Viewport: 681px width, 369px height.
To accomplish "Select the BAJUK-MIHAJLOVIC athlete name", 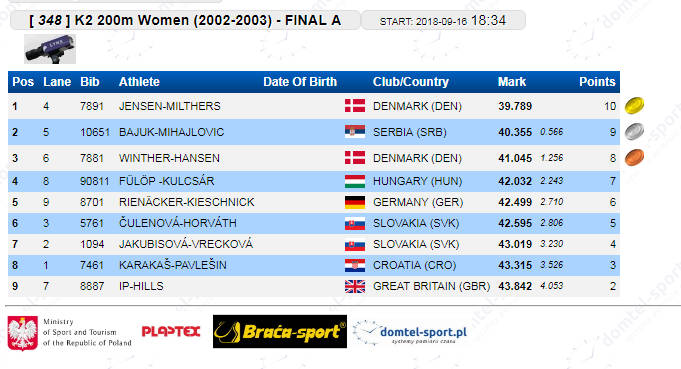I will (172, 132).
